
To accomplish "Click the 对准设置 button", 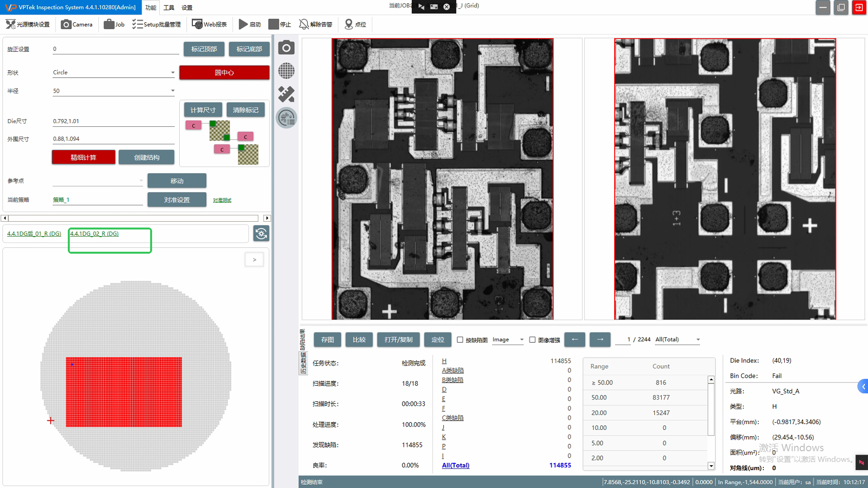I will click(x=177, y=199).
